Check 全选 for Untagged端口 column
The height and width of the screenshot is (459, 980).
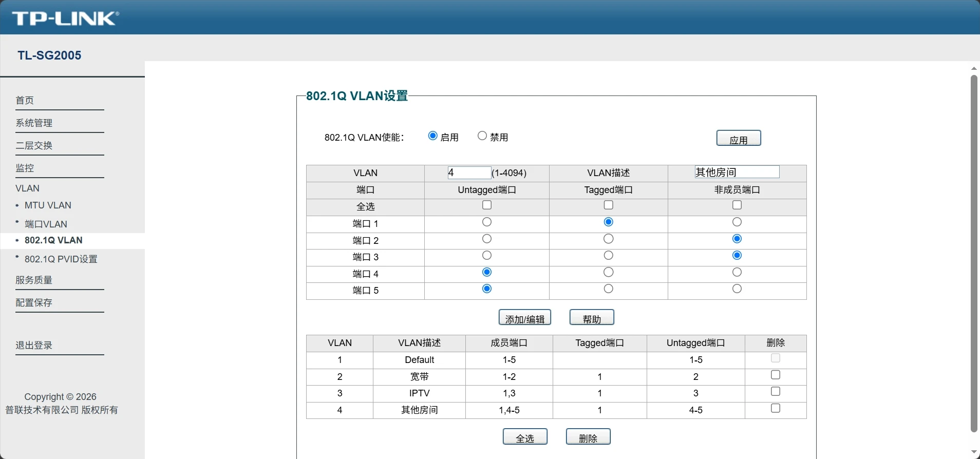[487, 205]
